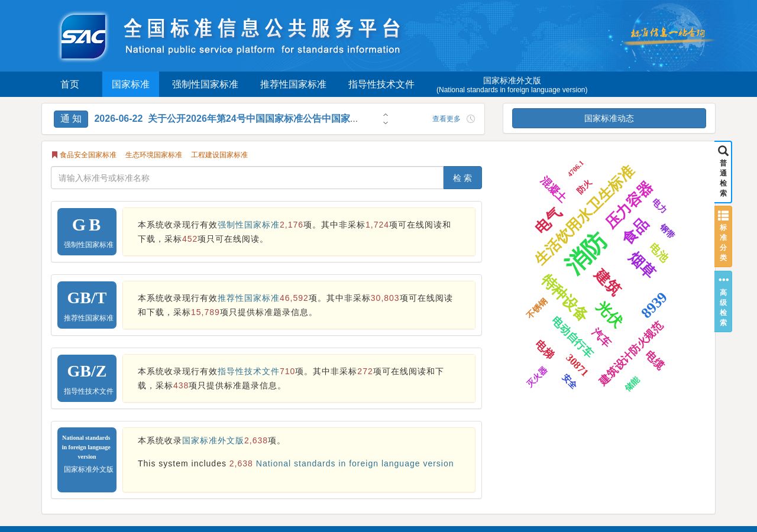Viewport: 757px width, 532px height.
Task: Open 指导性技术文件 navigation item
Action: tap(381, 85)
